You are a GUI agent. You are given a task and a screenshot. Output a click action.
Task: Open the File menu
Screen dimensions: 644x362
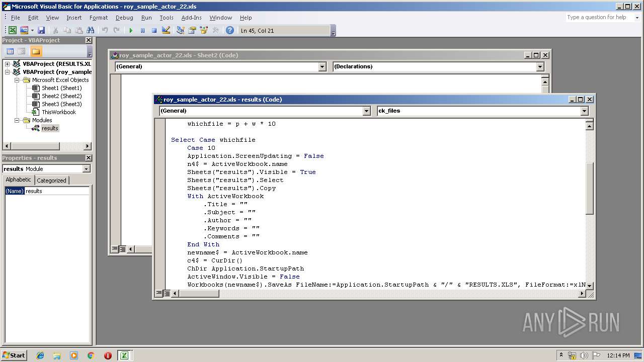(x=16, y=18)
